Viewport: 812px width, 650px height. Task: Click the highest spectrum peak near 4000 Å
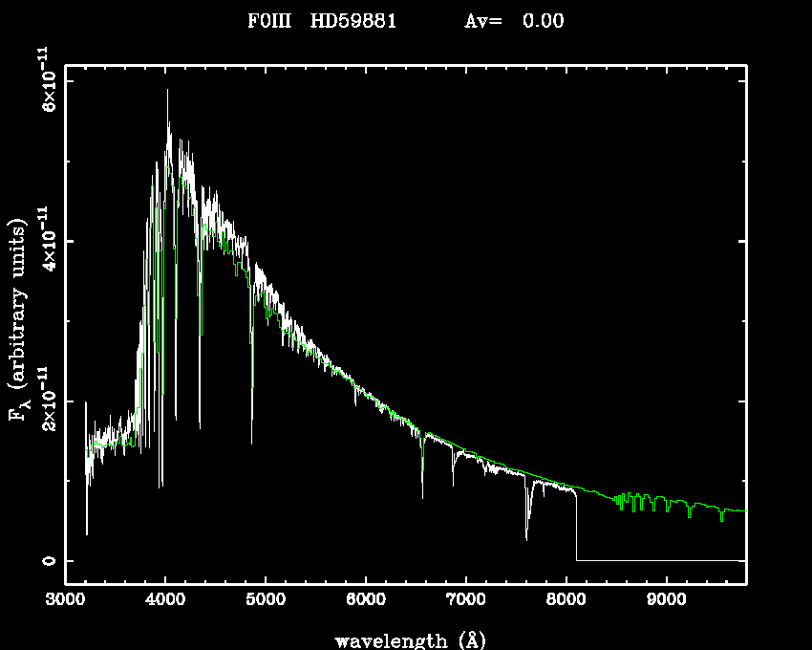point(168,92)
